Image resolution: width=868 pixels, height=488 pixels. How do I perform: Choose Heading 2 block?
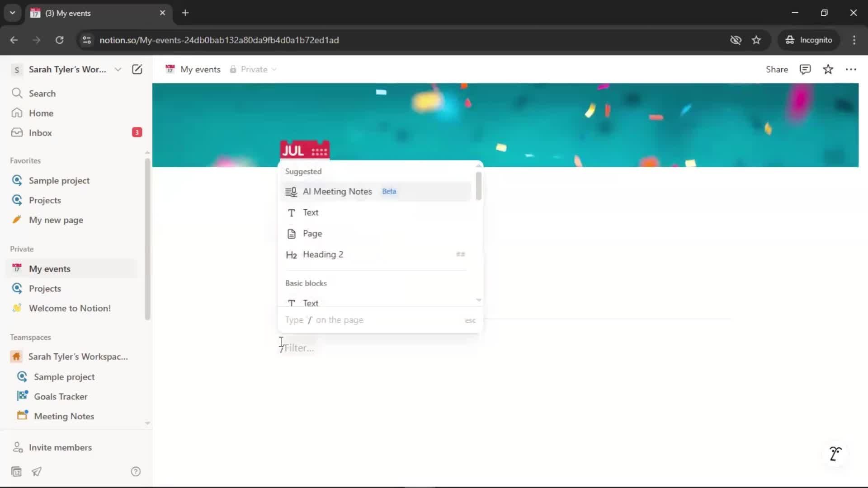376,254
